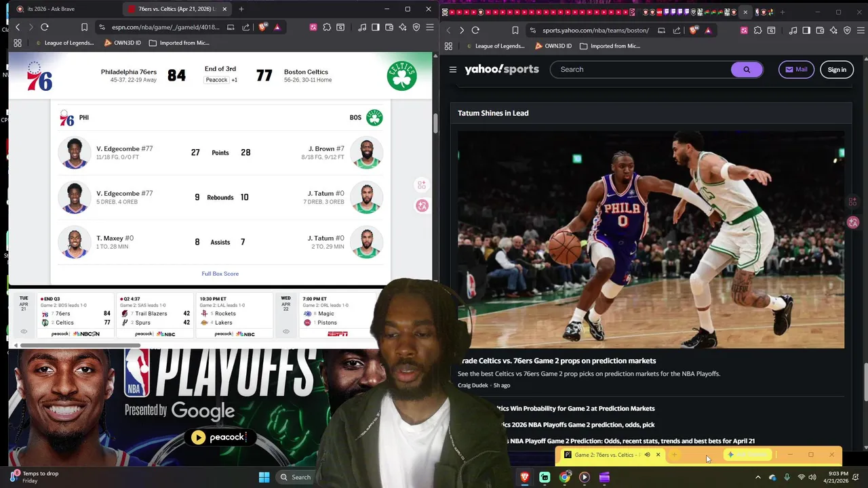Open main hamburger menu in Yahoo window
868x488 pixels.
click(861, 30)
